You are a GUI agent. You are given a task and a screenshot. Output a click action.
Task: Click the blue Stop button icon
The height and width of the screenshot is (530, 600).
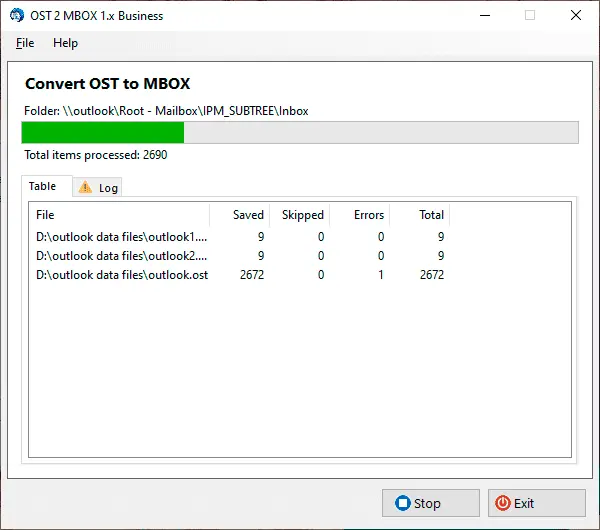(402, 503)
